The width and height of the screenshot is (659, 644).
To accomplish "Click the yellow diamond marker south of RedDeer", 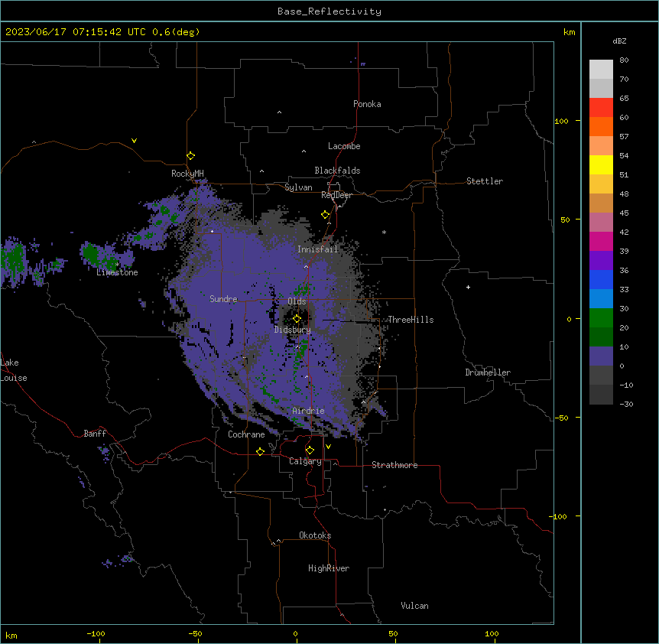I will tap(326, 215).
